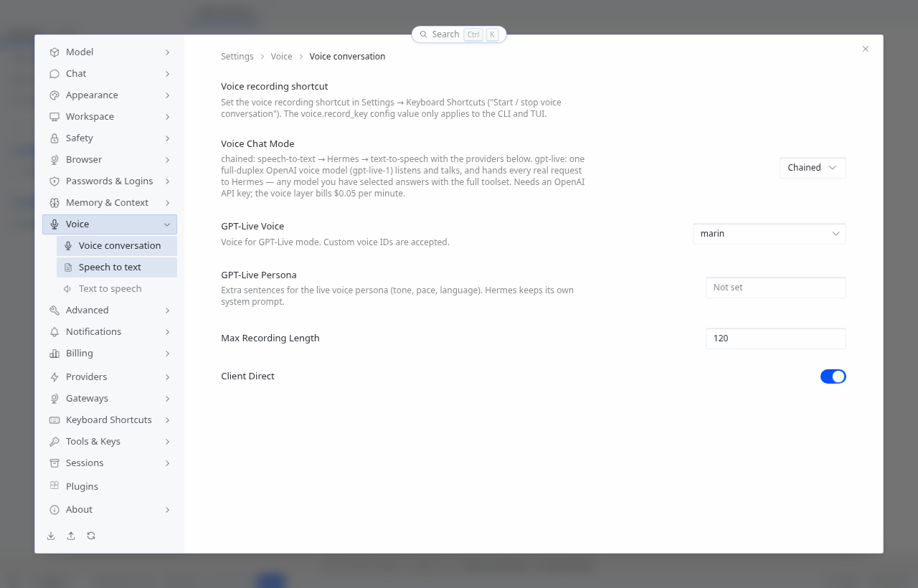Close the settings dialog
Image resolution: width=918 pixels, height=588 pixels.
pos(866,49)
